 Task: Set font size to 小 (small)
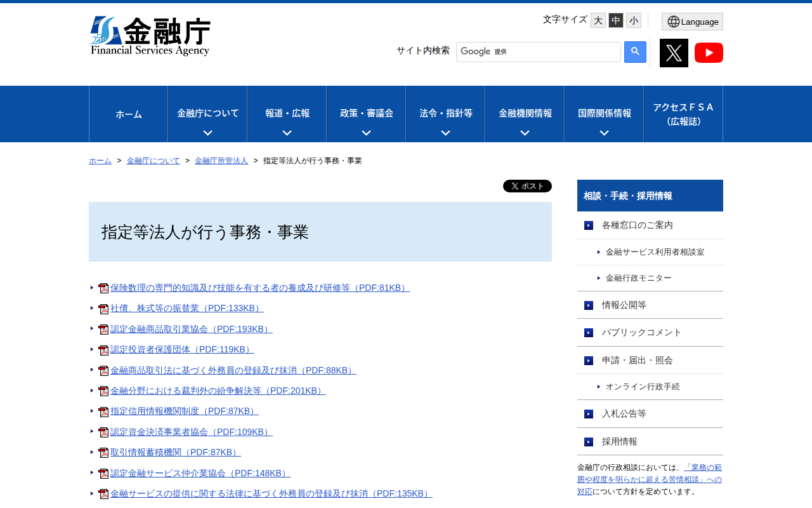(x=633, y=20)
